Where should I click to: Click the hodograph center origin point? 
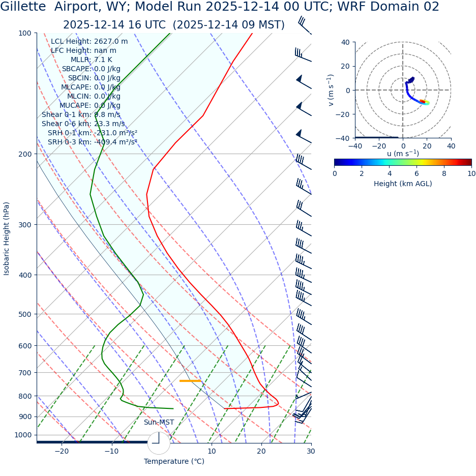tap(403, 90)
